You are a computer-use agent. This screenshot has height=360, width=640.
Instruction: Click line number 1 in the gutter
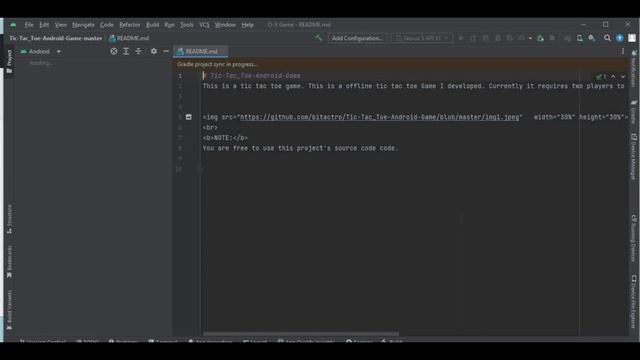pyautogui.click(x=180, y=76)
